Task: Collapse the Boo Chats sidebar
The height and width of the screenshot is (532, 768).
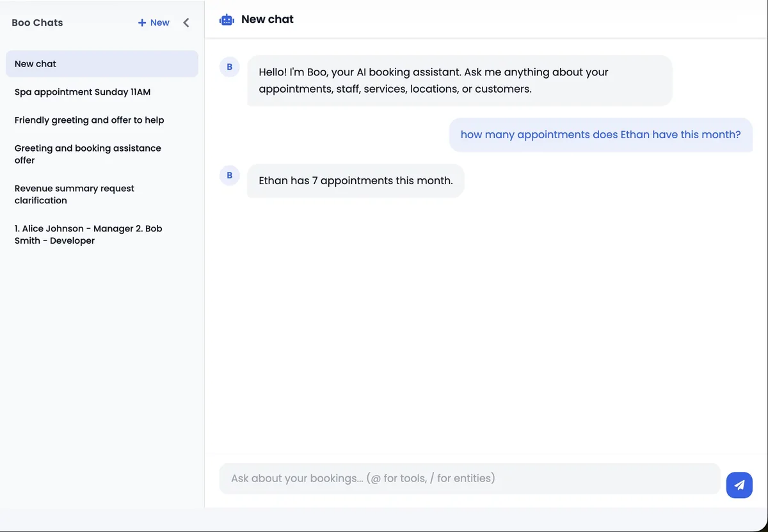Action: [186, 23]
